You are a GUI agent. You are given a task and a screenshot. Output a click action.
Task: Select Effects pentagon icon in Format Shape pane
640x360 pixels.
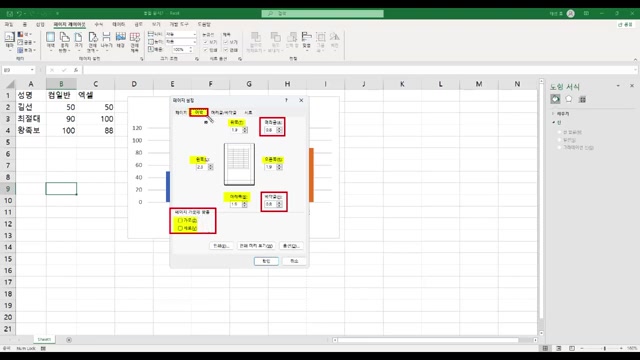[569, 99]
